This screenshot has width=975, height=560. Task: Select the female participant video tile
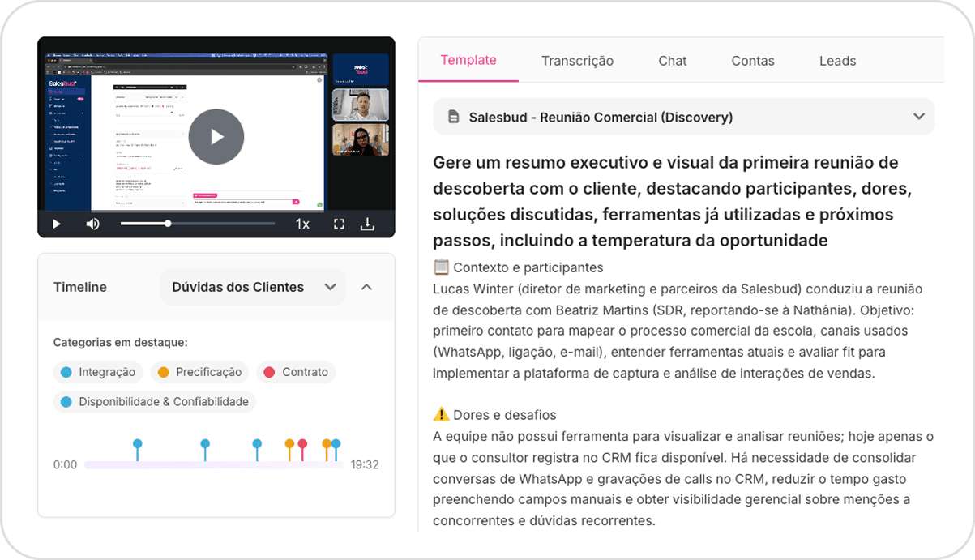(x=361, y=139)
